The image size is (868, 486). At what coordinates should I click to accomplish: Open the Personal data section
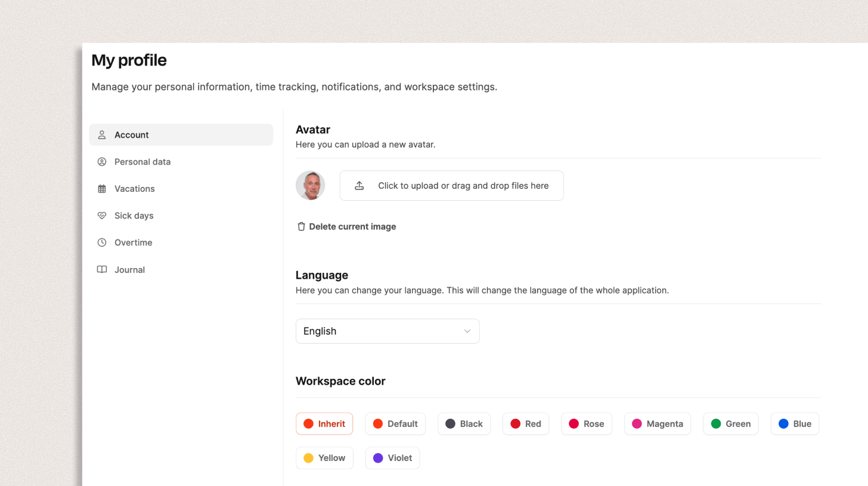(x=181, y=161)
